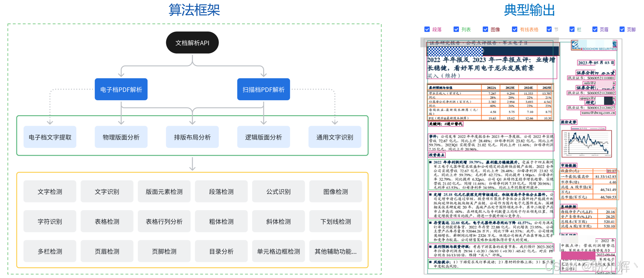
Task: Toggle the 页眉 checkbox
Action: (x=595, y=29)
